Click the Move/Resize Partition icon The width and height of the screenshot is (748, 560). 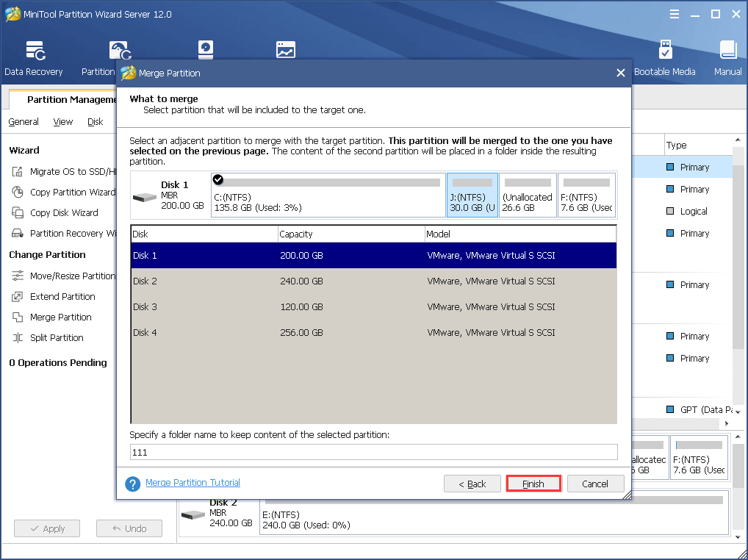[18, 276]
